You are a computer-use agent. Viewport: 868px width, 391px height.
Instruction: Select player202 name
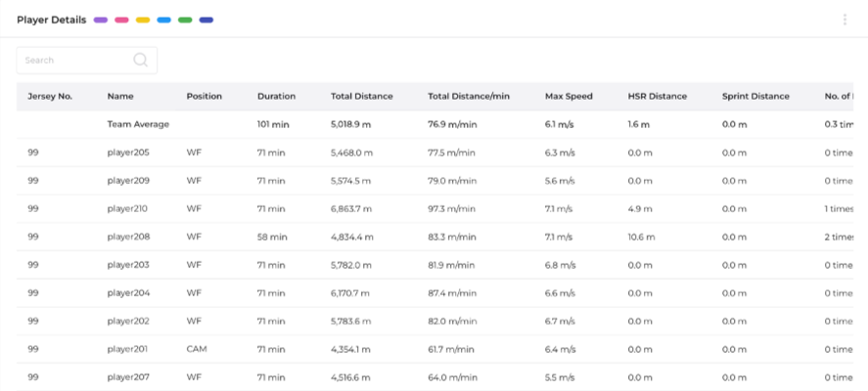[x=128, y=322]
